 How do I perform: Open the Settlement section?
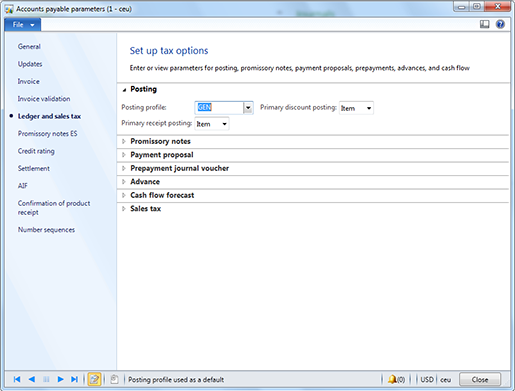[x=34, y=168]
